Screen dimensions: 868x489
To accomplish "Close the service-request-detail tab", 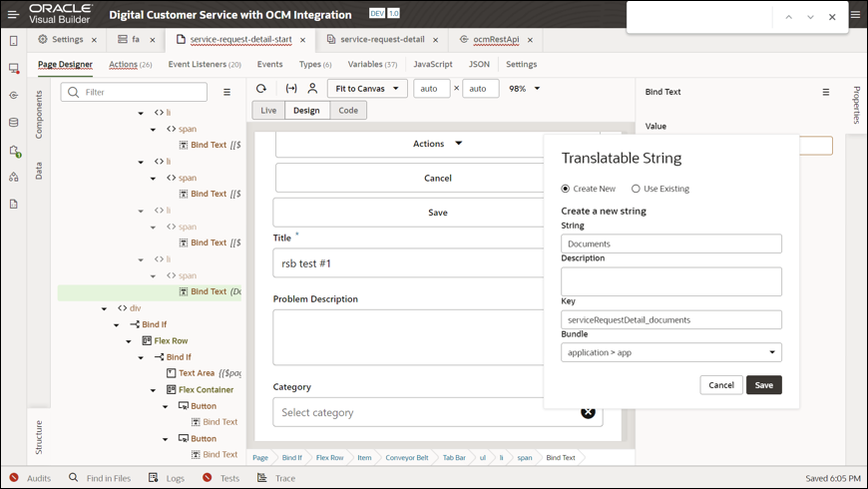I will pos(436,40).
